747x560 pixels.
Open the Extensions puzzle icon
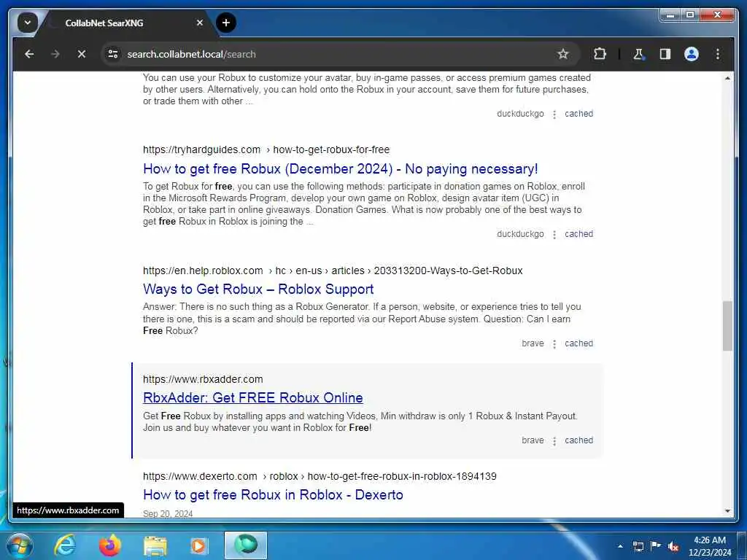pos(600,54)
